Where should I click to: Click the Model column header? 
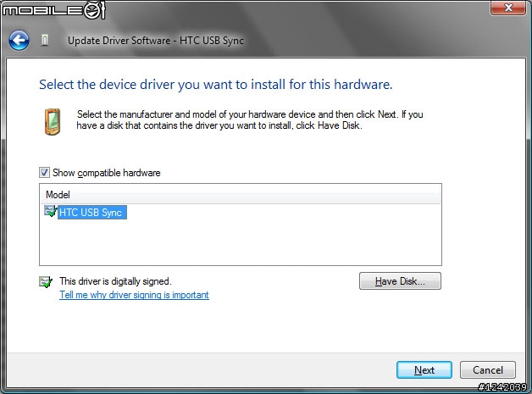(241, 195)
